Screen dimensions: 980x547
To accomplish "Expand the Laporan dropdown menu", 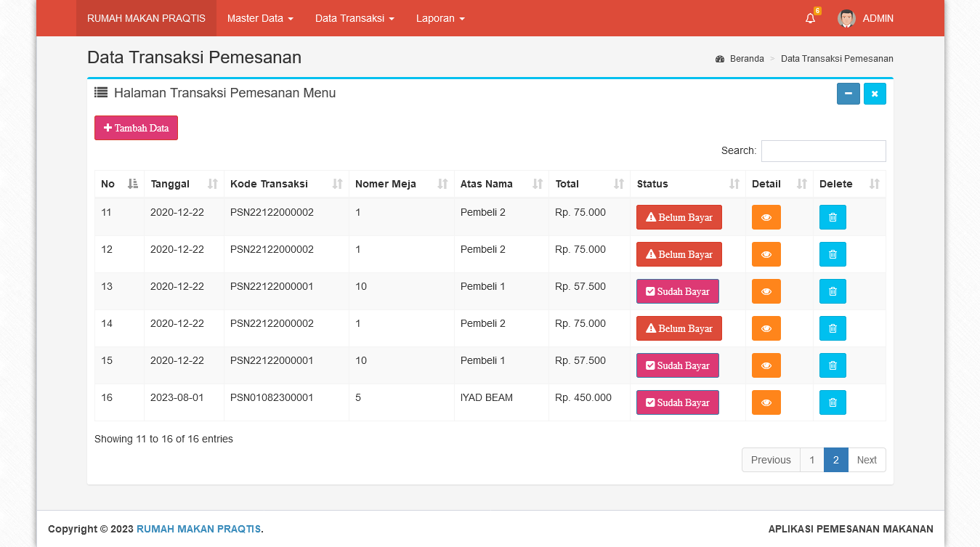I will coord(440,18).
